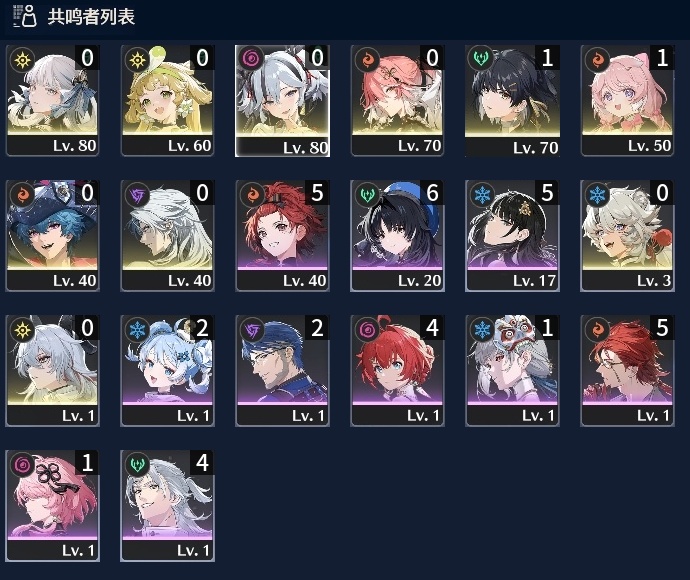Click the Electro element icon on the Lv. 40 white-haired card

click(137, 195)
